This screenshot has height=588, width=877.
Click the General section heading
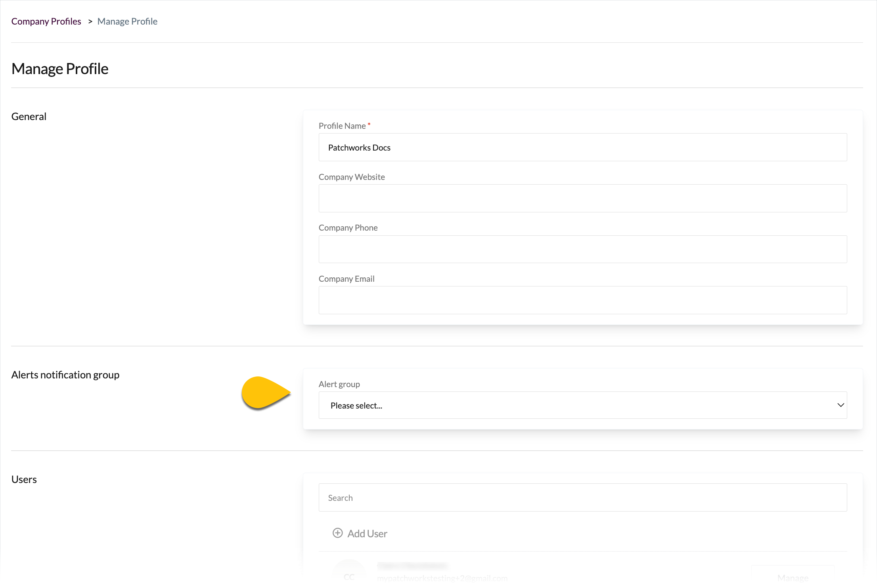click(x=29, y=116)
